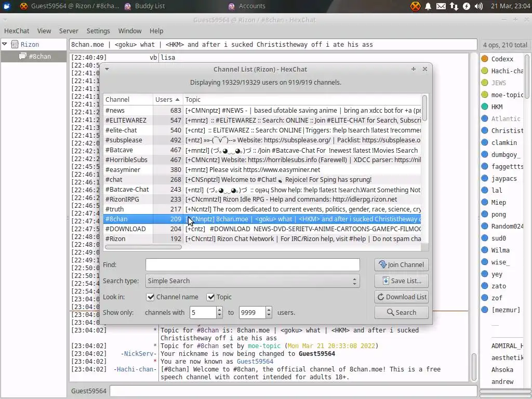Viewport: 532px width, 399px height.
Task: Select the #truth channel row
Action: point(262,209)
